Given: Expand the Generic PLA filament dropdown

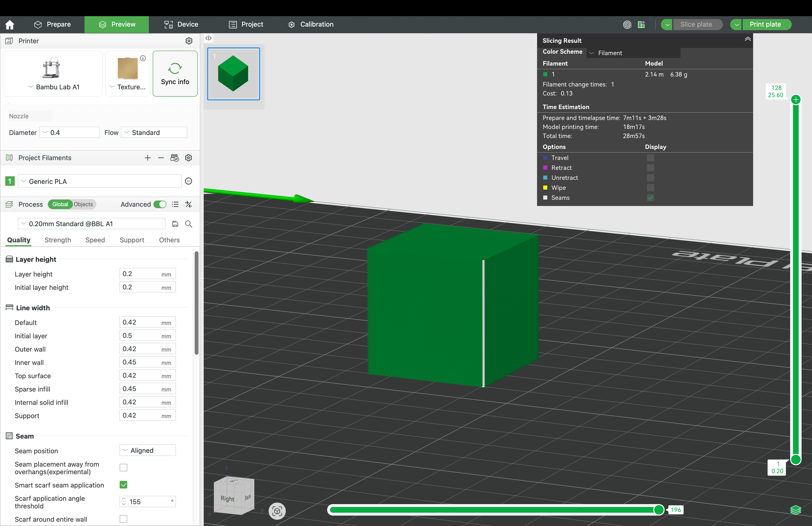Looking at the screenshot, I should click(x=99, y=181).
